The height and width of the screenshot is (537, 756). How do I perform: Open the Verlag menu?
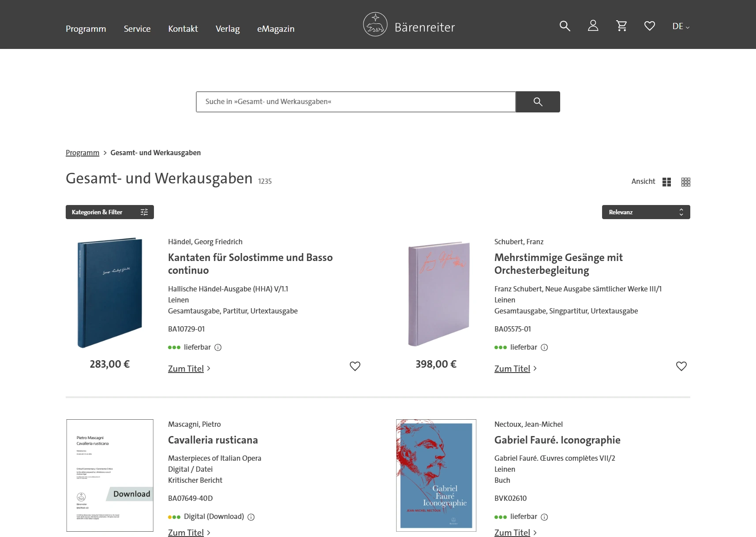228,29
